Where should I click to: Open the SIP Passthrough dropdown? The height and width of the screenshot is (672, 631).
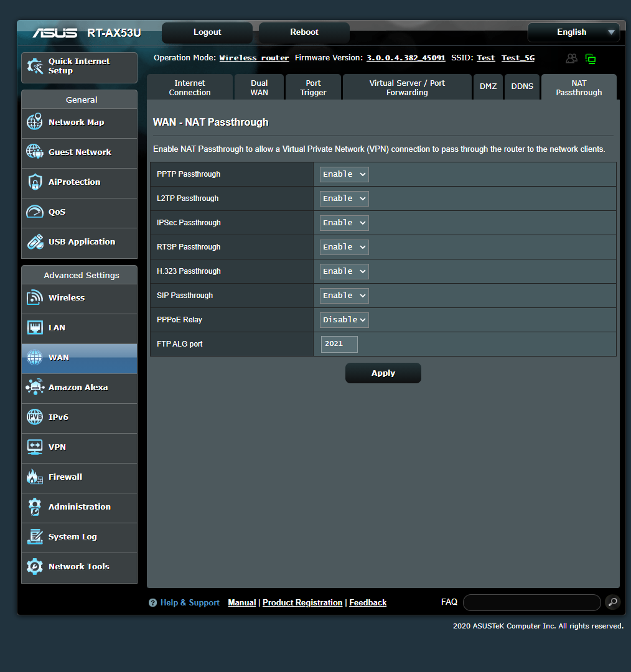pos(344,296)
